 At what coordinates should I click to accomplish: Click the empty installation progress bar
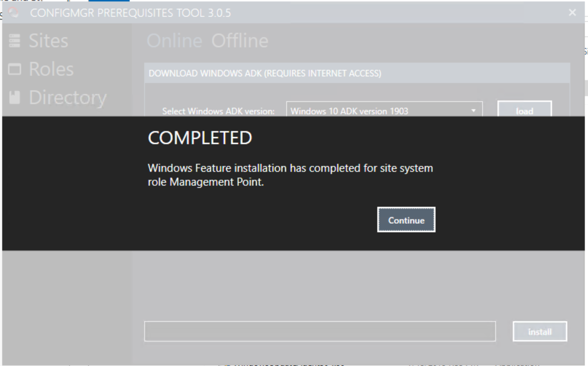tap(320, 331)
